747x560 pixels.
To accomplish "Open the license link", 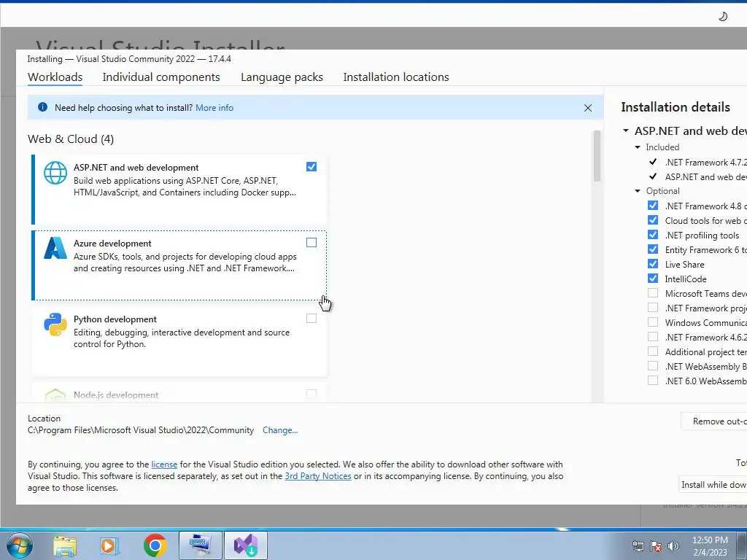I will (x=164, y=464).
